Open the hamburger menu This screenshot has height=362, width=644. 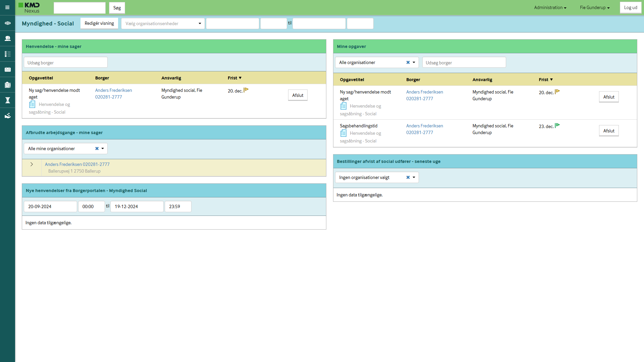click(x=7, y=7)
